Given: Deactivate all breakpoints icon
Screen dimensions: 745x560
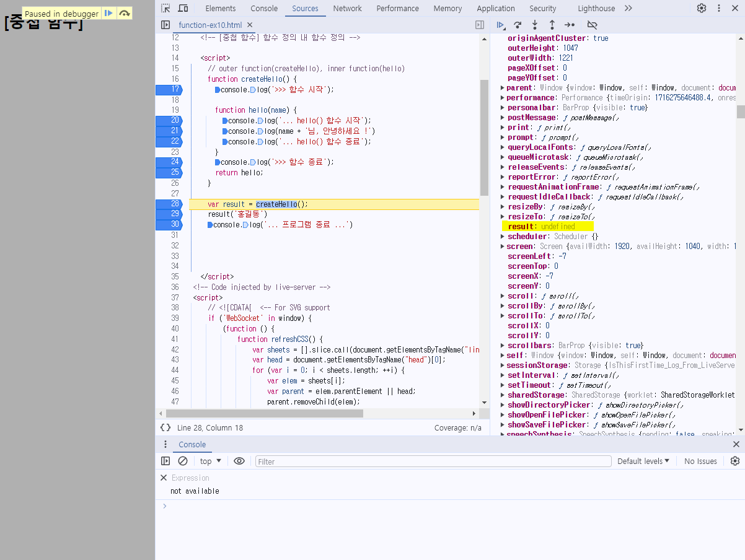Looking at the screenshot, I should point(592,25).
